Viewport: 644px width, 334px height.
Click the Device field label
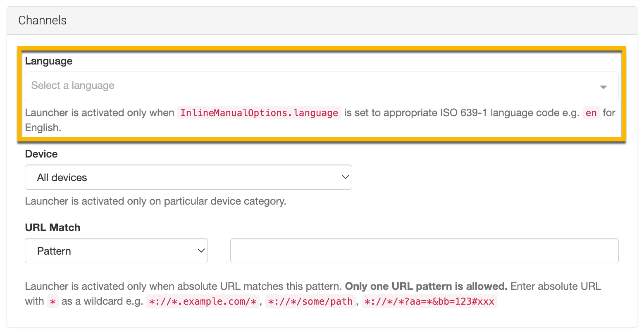[x=41, y=154]
